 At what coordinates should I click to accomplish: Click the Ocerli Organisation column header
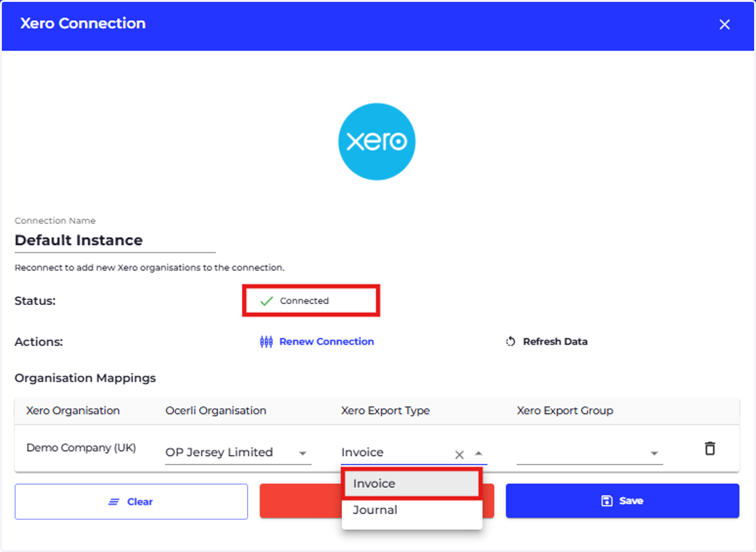(215, 410)
